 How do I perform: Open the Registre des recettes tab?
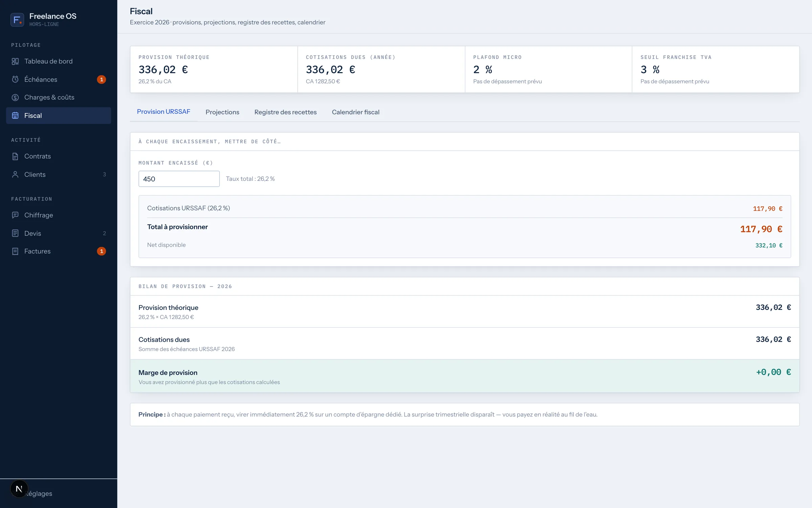click(285, 112)
